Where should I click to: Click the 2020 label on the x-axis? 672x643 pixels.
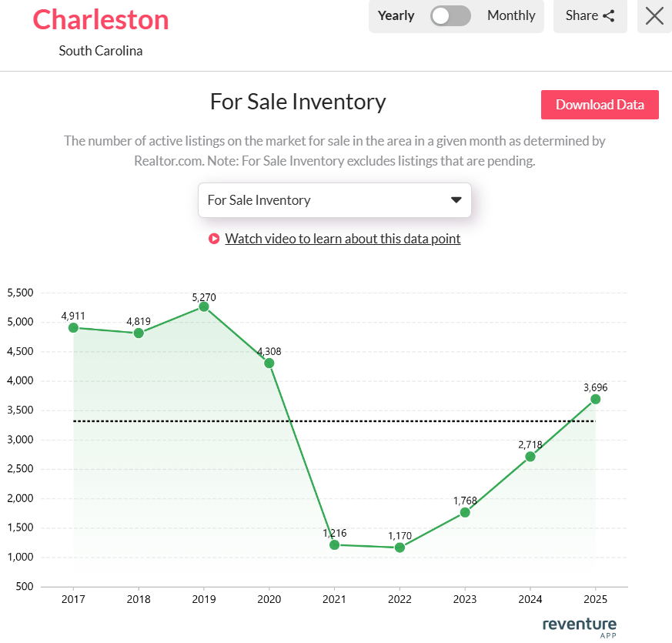[x=269, y=598]
